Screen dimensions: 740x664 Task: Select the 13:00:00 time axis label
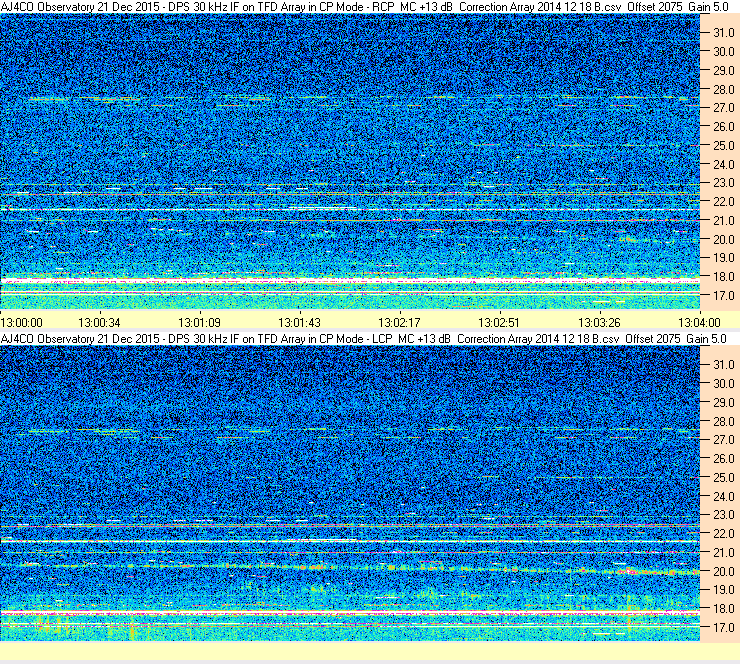(22, 323)
